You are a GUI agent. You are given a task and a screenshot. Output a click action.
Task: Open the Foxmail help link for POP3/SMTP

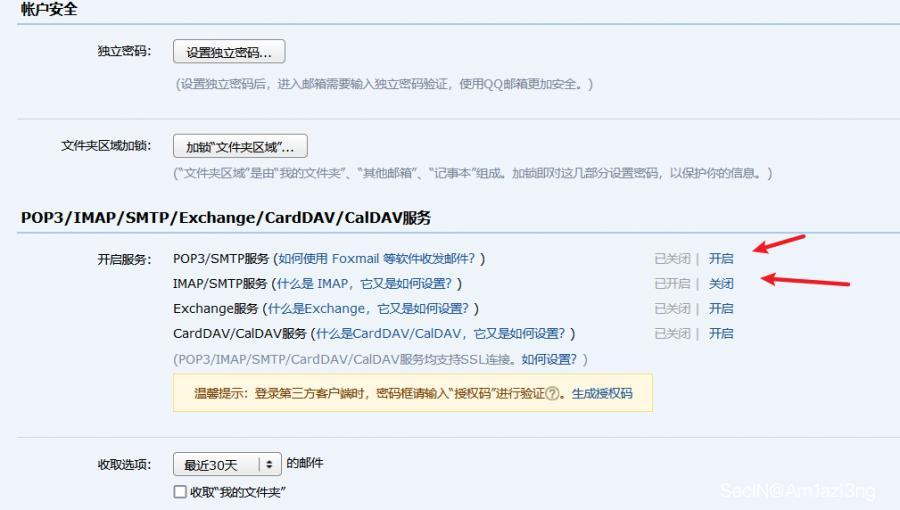click(x=377, y=259)
